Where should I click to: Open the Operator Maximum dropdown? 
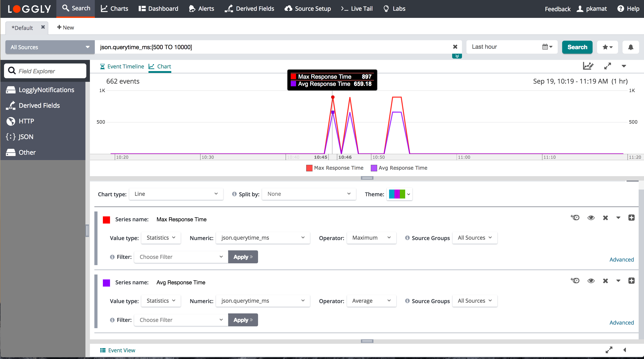click(371, 238)
